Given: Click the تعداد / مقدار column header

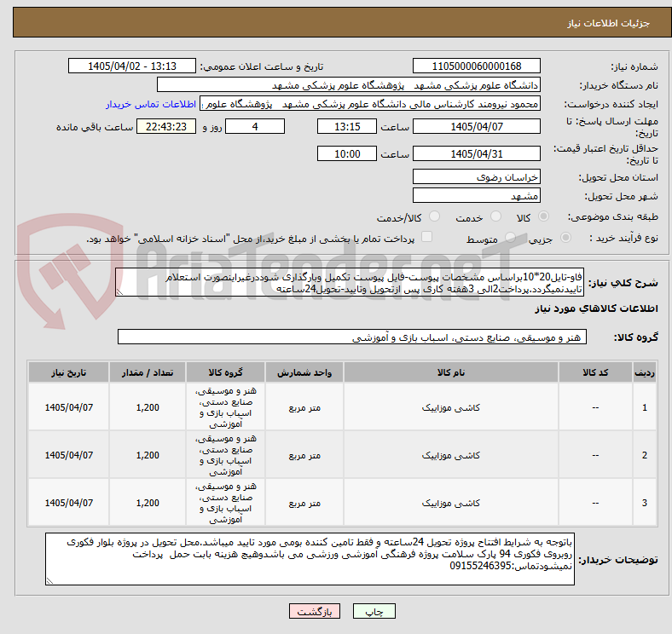Looking at the screenshot, I should pos(148,372).
